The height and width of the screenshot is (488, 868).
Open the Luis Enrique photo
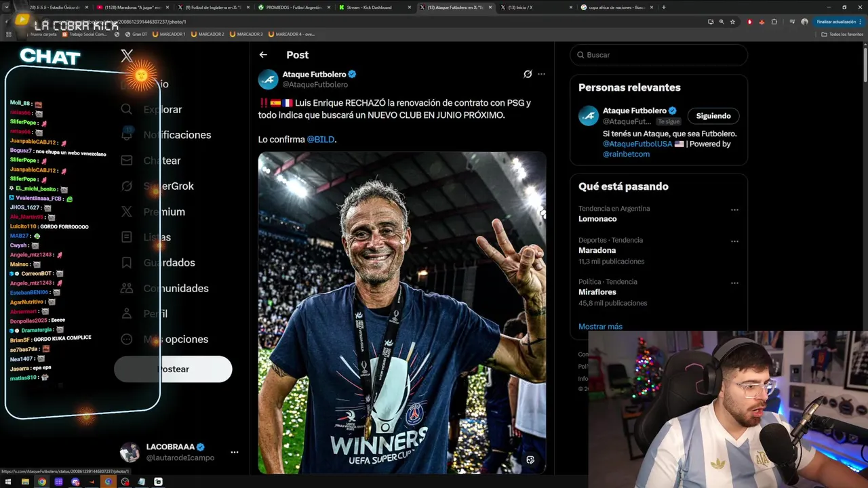[402, 312]
